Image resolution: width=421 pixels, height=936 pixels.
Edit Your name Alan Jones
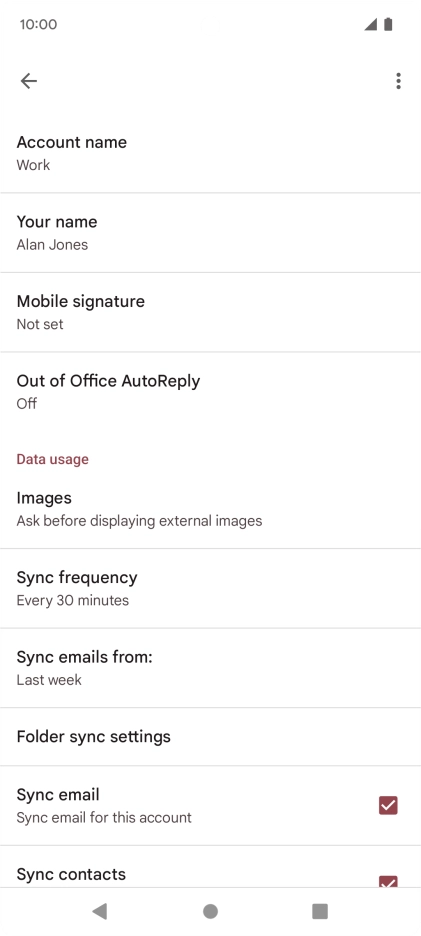click(x=210, y=233)
